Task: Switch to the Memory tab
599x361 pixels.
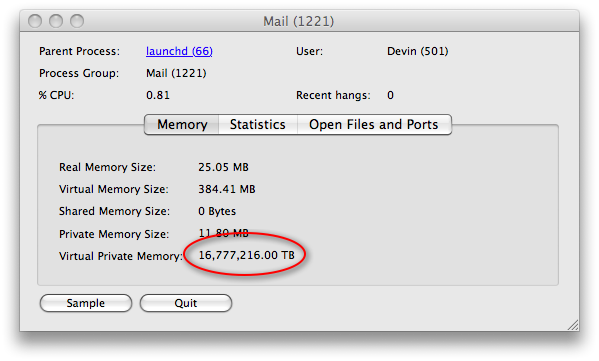Action: [182, 125]
